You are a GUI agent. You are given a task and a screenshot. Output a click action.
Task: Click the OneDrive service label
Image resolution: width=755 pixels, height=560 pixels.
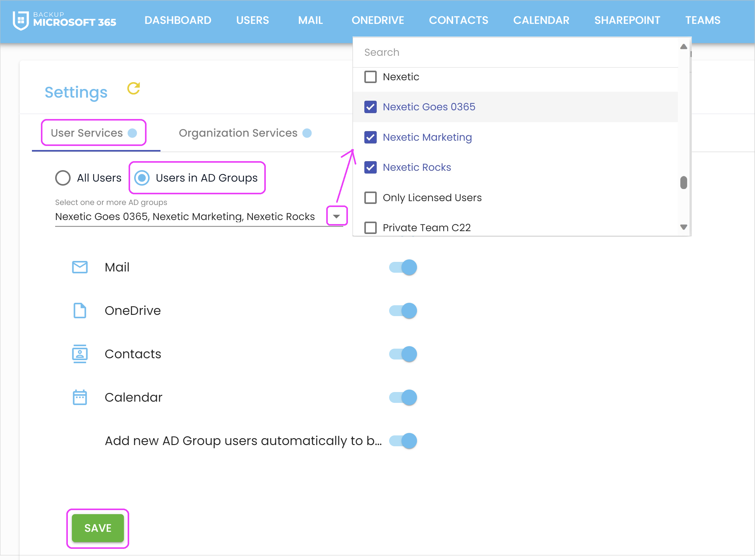[x=133, y=311]
